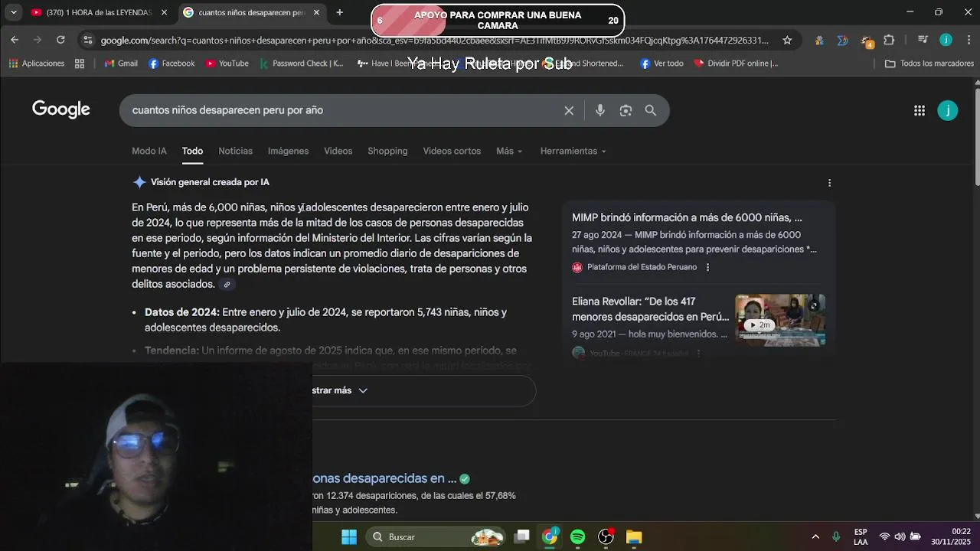Open the Chrome extensions puzzle icon
This screenshot has width=980, height=551.
[x=889, y=40]
